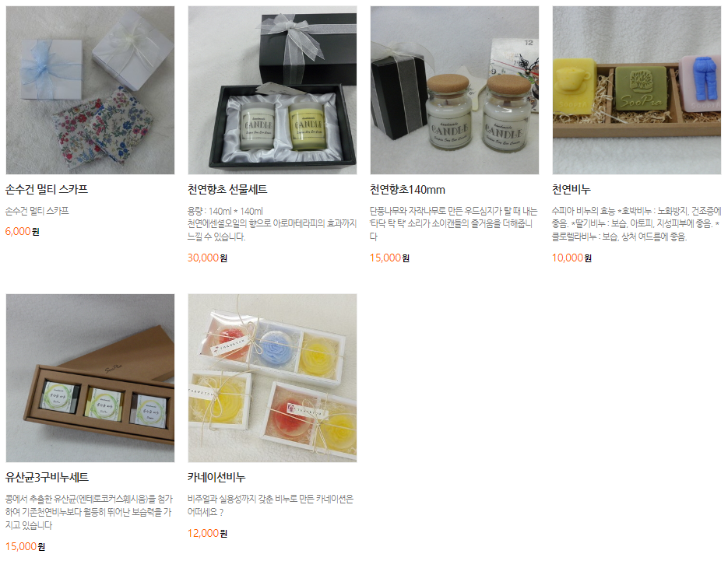The image size is (728, 561).
Task: Click the 천연향초140mm title link
Action: pyautogui.click(x=407, y=189)
